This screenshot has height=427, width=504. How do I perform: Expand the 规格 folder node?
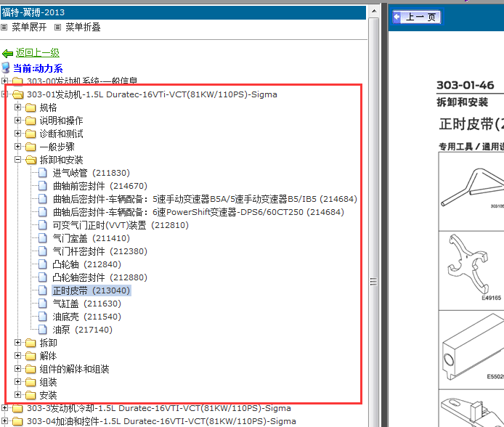tap(17, 107)
